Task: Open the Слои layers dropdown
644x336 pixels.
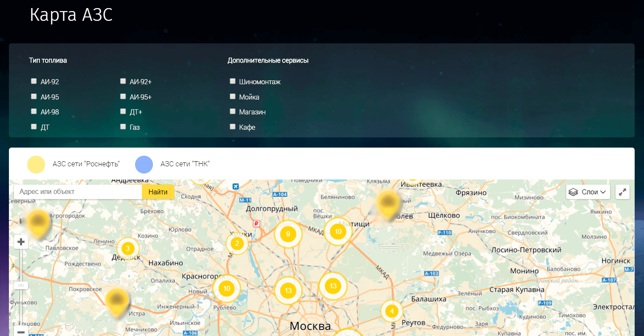Action: (x=588, y=192)
